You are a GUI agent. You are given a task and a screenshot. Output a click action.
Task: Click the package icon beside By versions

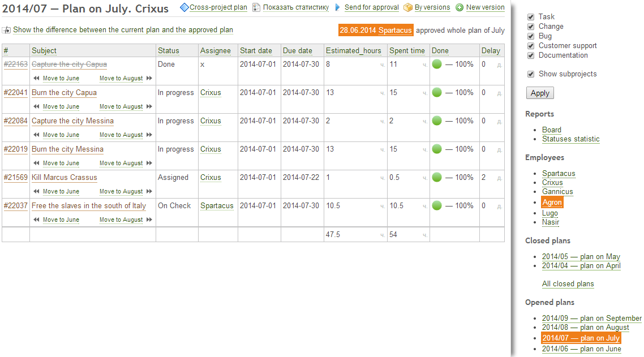click(x=409, y=8)
